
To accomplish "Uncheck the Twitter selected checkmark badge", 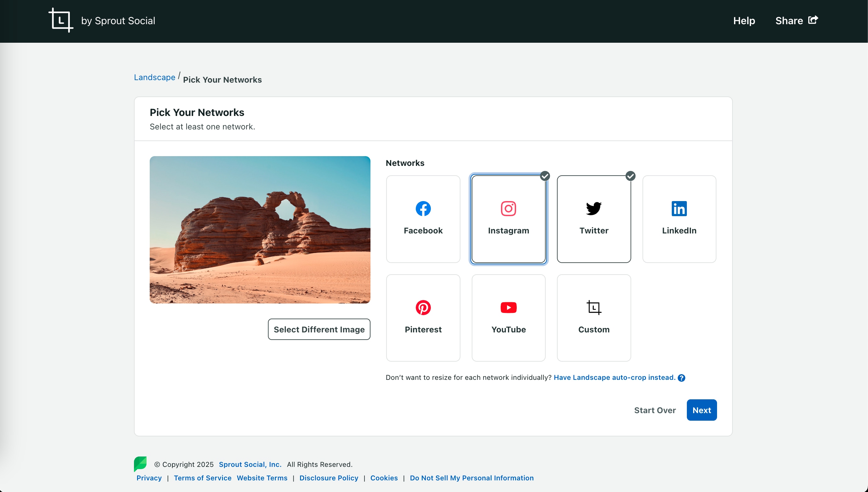I will [630, 176].
